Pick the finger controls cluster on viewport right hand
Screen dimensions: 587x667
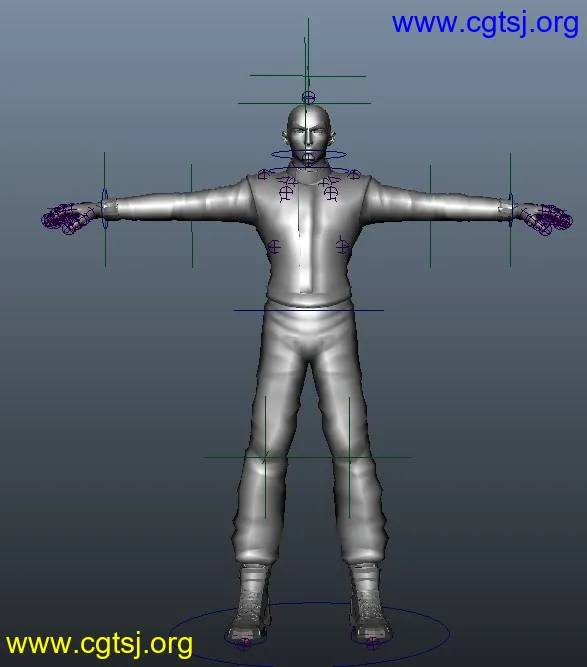[547, 219]
